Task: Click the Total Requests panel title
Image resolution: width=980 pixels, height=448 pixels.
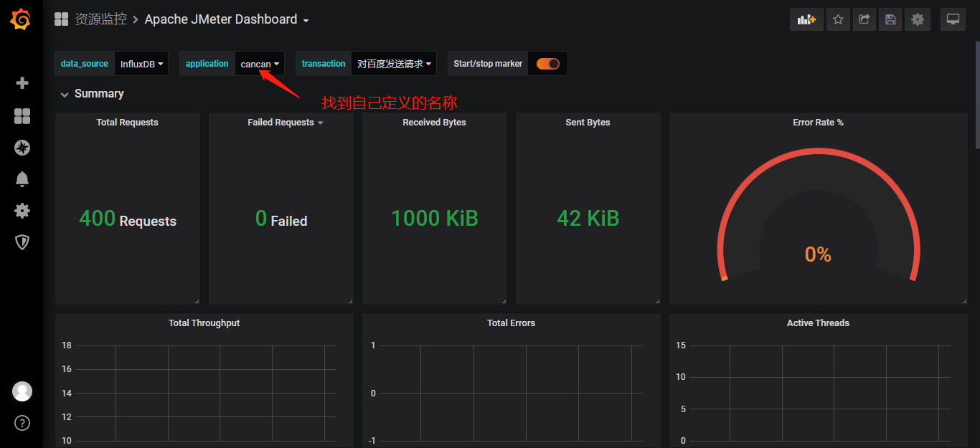Action: tap(128, 123)
